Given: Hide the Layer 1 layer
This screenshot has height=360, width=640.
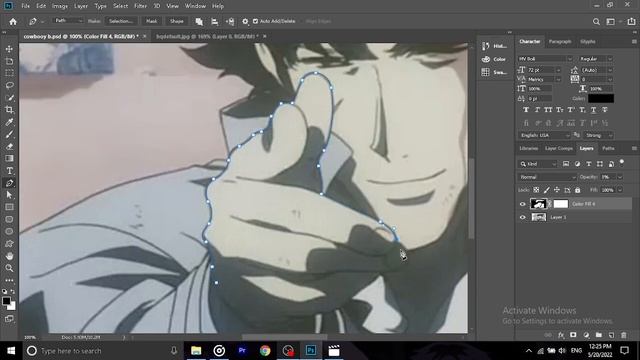Looking at the screenshot, I should (x=522, y=218).
